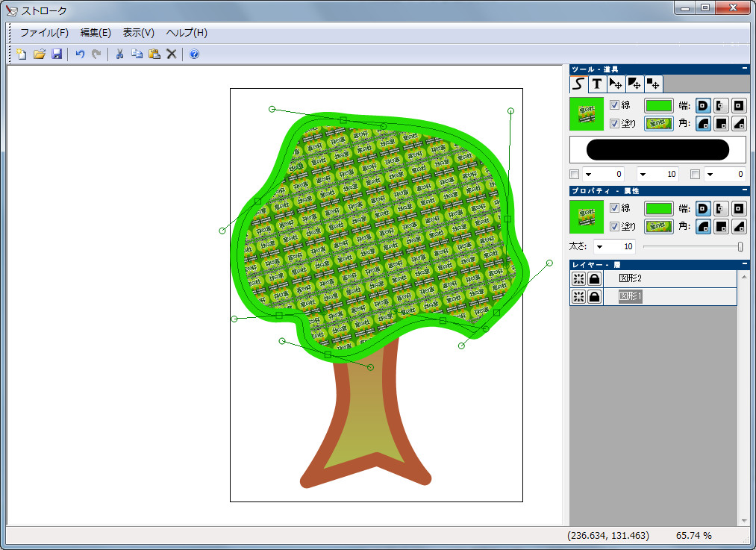Pick fill pattern swatch in tool panel
The width and height of the screenshot is (756, 550).
(658, 123)
